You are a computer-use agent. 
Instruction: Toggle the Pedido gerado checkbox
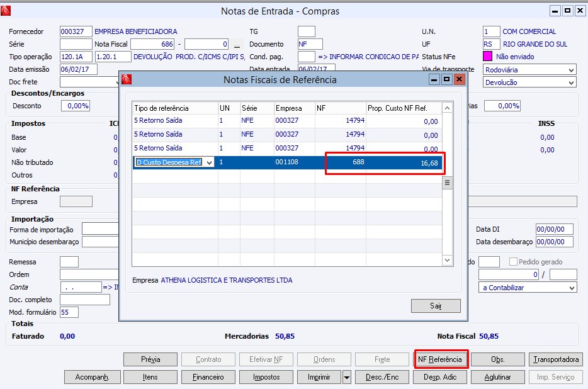(513, 261)
